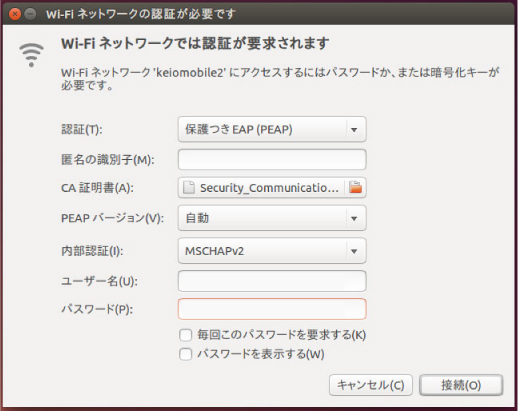Minimize the authentication dialog window

click(30, 14)
